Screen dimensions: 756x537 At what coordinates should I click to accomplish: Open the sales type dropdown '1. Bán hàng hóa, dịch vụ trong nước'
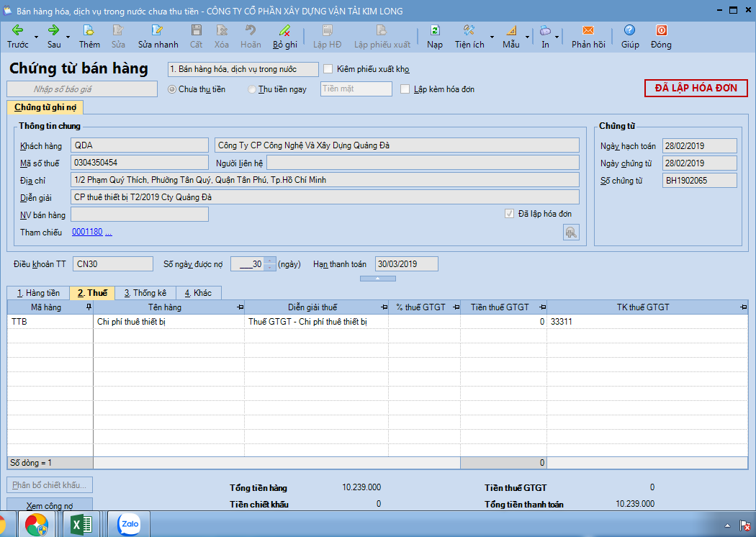pyautogui.click(x=243, y=69)
